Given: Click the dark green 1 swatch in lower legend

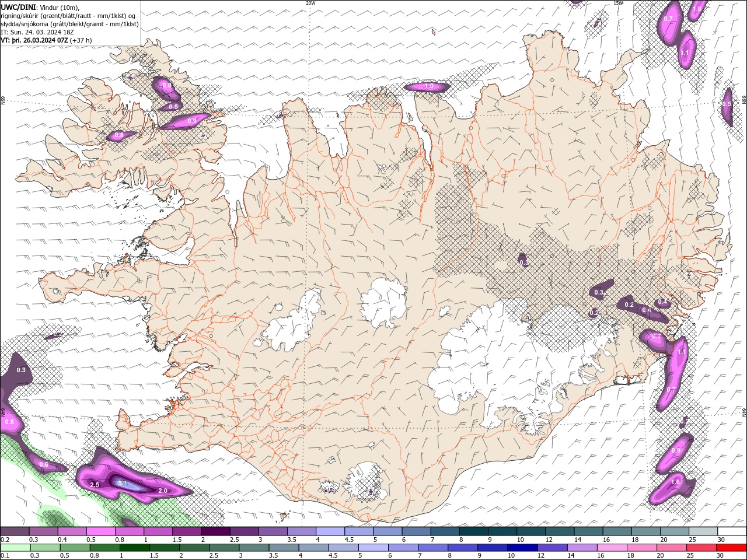Looking at the screenshot, I should [135, 548].
